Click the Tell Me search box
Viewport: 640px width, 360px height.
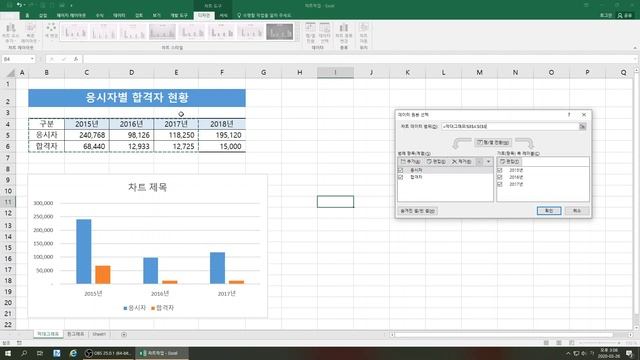264,15
